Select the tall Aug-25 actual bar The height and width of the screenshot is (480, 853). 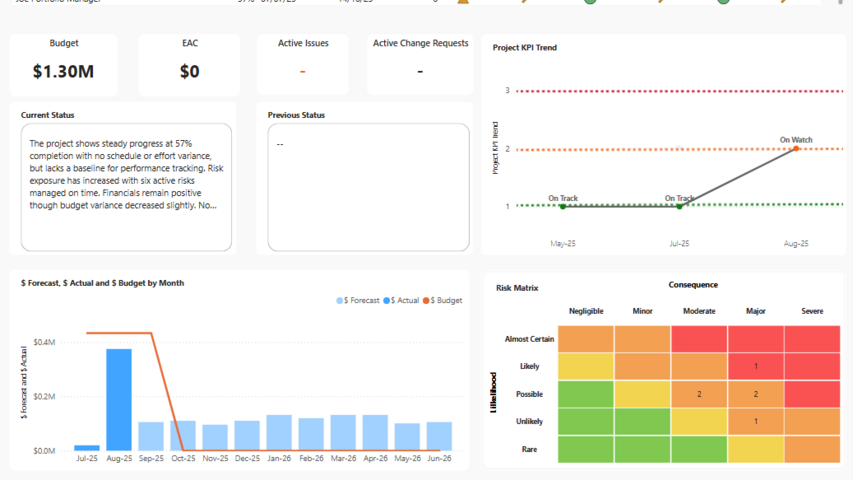click(119, 399)
